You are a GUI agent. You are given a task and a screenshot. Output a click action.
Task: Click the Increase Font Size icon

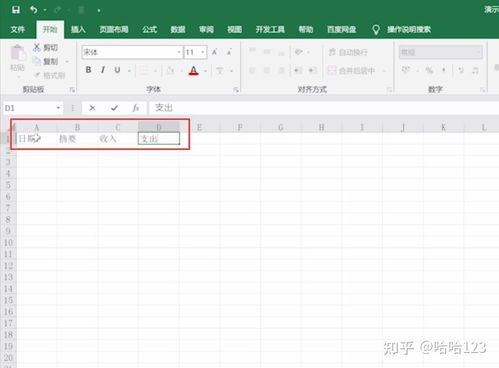click(215, 52)
